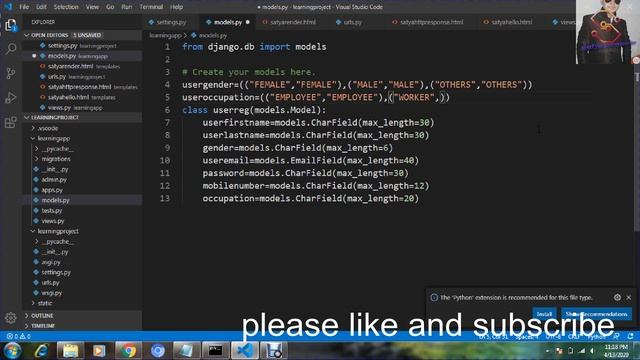Screen dimensions: 640x360
Task: Click Install in the Python notification
Action: coord(544,314)
